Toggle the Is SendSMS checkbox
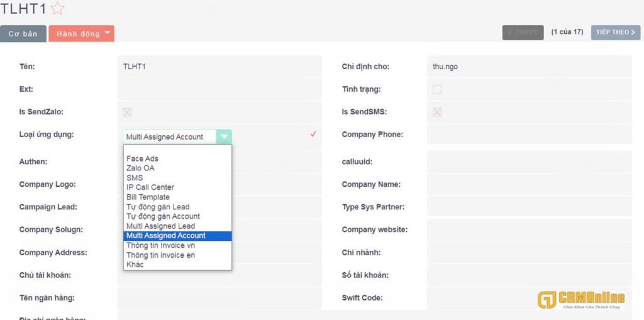644x320 pixels. [x=437, y=112]
